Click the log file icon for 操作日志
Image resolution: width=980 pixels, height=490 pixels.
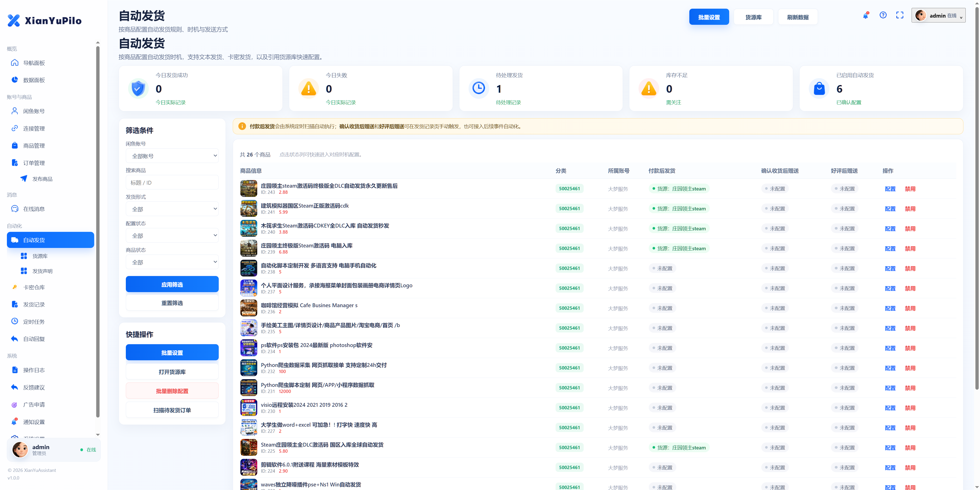click(15, 370)
